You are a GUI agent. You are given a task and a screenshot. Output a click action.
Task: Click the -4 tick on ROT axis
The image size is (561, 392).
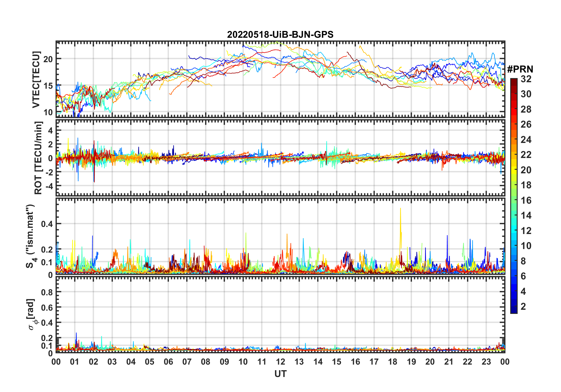pos(50,186)
